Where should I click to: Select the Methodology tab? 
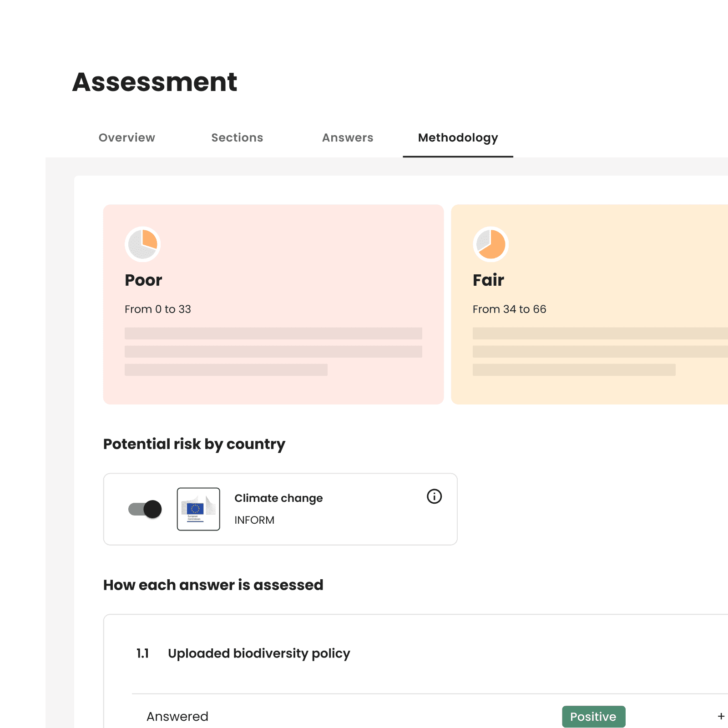click(x=458, y=137)
